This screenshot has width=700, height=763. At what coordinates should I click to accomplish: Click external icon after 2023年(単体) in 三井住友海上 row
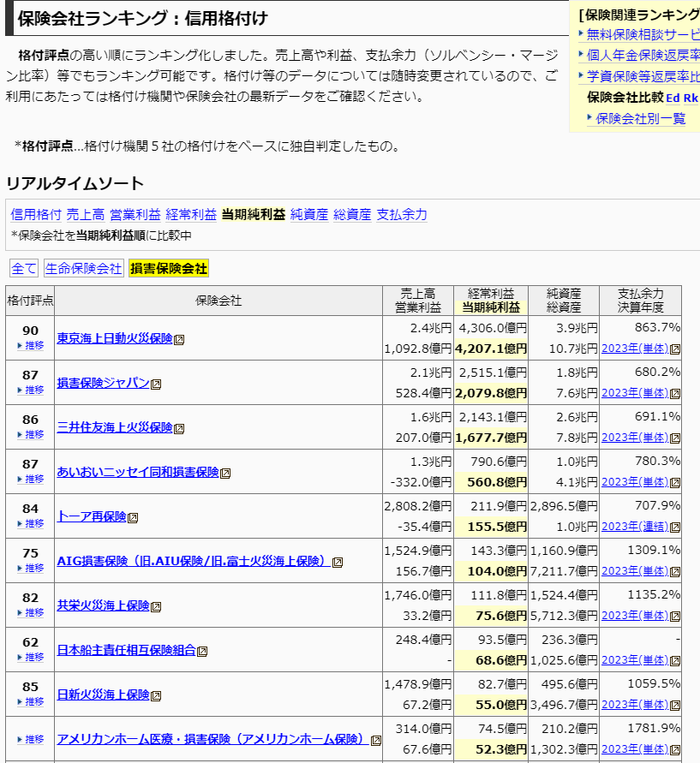pyautogui.click(x=675, y=438)
